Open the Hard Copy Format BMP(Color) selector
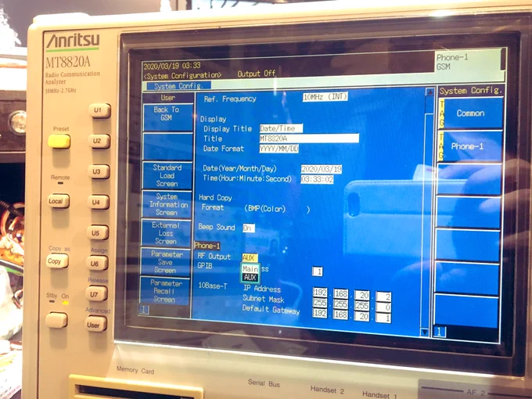Screen dimensions: 532x399 pyautogui.click(x=277, y=209)
